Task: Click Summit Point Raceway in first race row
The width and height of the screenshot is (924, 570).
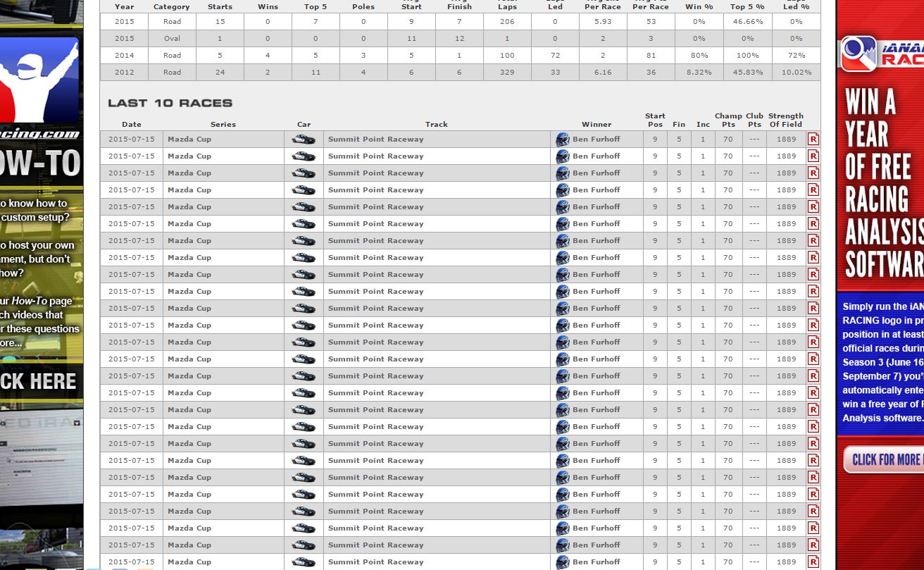Action: pos(375,139)
